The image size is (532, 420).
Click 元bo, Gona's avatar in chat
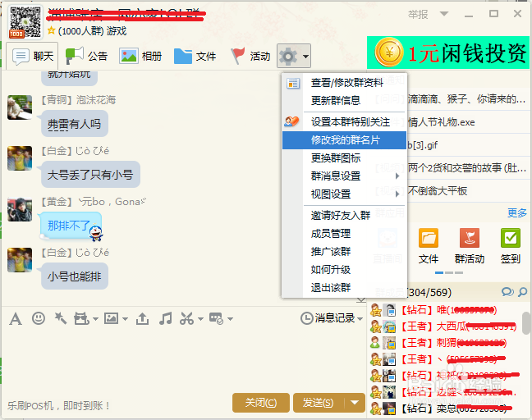(x=20, y=209)
